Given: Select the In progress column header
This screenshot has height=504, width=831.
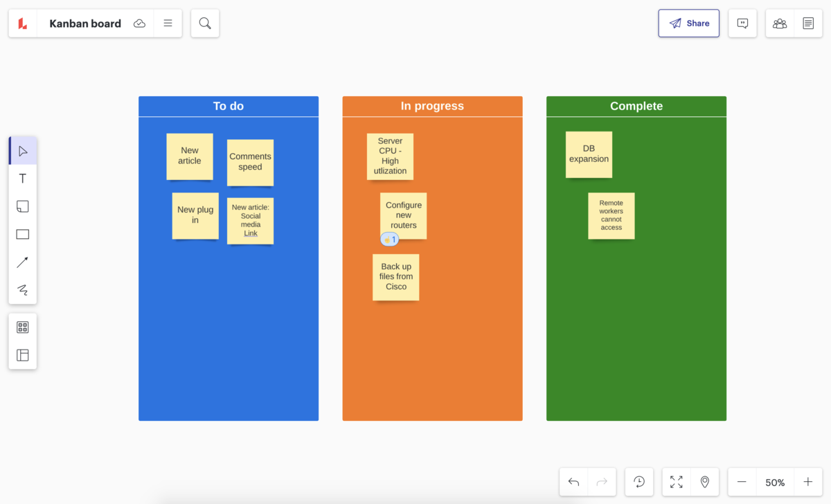Looking at the screenshot, I should click(432, 106).
